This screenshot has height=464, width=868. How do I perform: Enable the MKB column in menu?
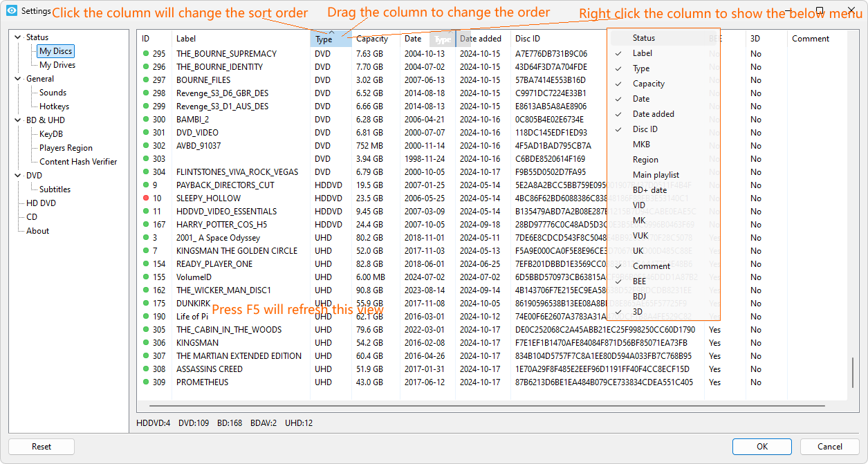pyautogui.click(x=641, y=145)
